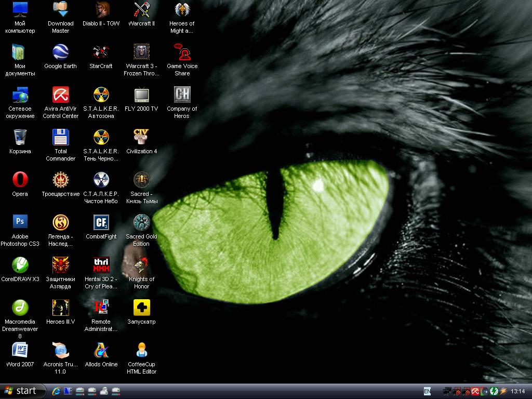
Task: Click blue commander icon in quick launch
Action: click(x=68, y=391)
